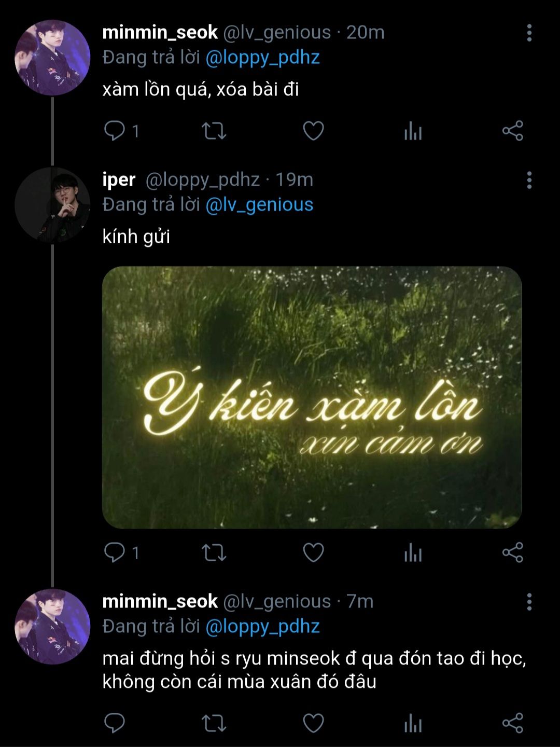The image size is (560, 747).
Task: Like the tweet posted 20m ago
Action: 313,131
